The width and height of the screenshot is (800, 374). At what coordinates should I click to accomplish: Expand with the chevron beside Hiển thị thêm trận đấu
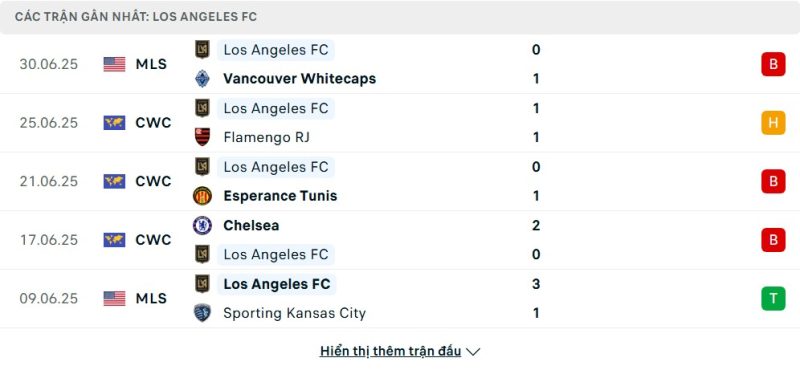pos(473,352)
